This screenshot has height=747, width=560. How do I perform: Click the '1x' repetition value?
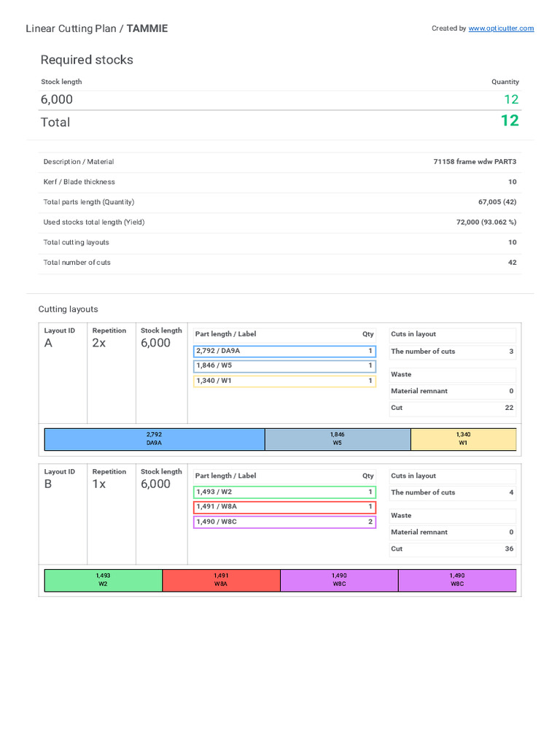98,484
